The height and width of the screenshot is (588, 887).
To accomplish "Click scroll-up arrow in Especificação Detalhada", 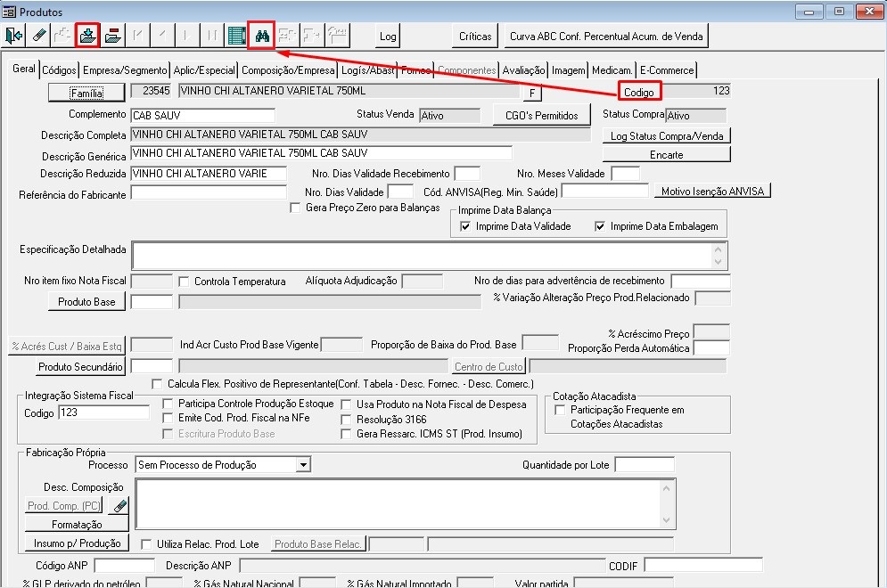I will pyautogui.click(x=718, y=249).
